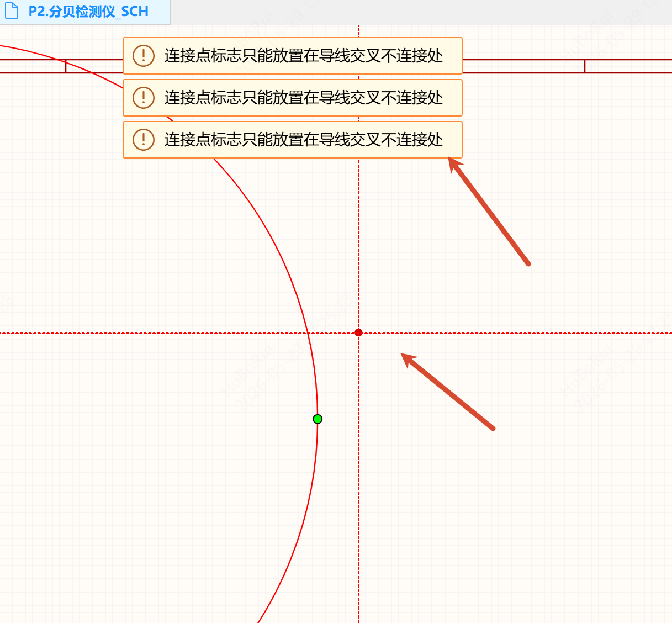
Task: Click the green point on the arc
Action: 318,419
